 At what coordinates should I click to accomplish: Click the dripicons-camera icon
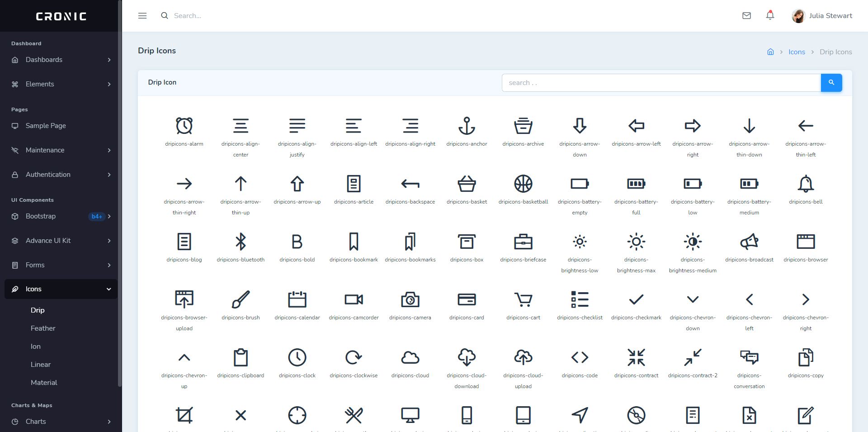click(x=410, y=299)
